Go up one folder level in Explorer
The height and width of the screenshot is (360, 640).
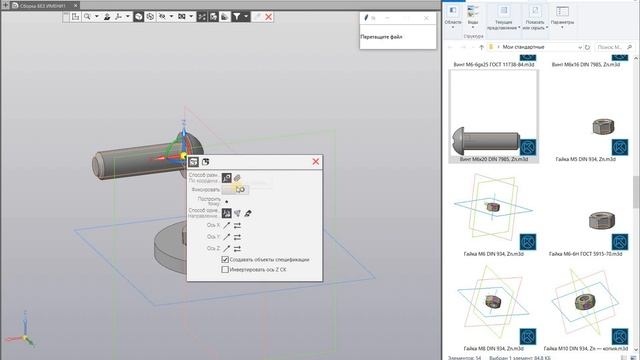click(x=482, y=47)
